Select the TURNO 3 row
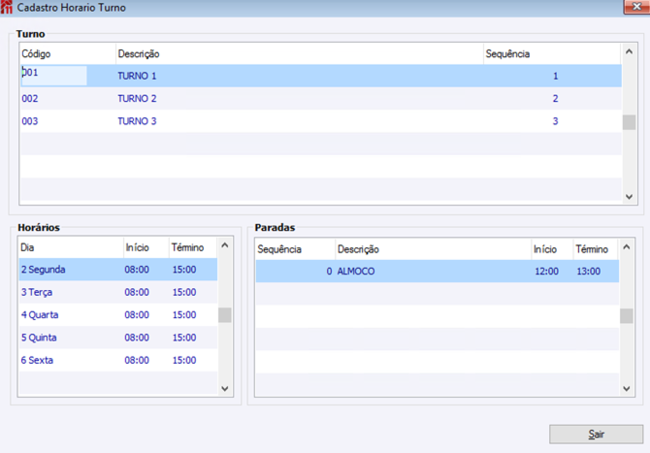 tap(321, 121)
